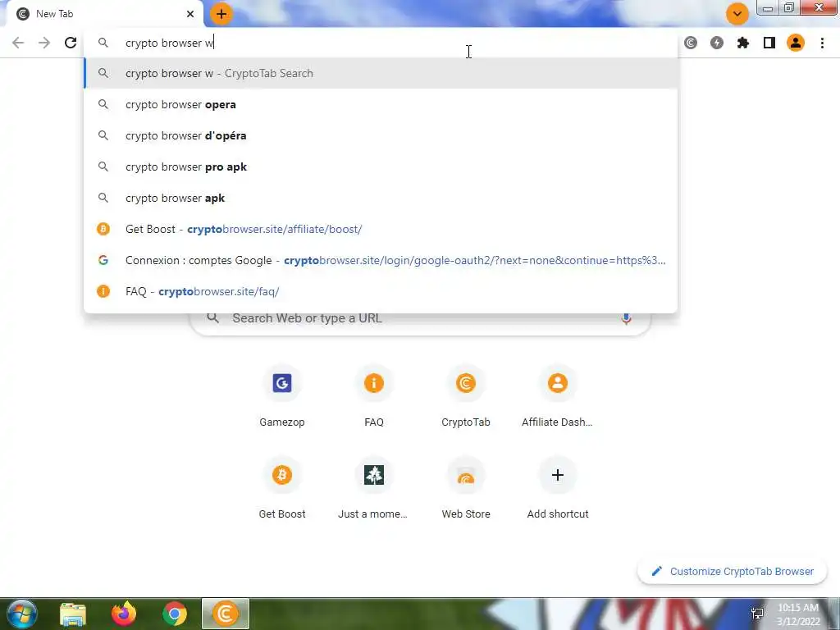Click the browser Forward arrow
The width and height of the screenshot is (840, 630).
coord(44,43)
